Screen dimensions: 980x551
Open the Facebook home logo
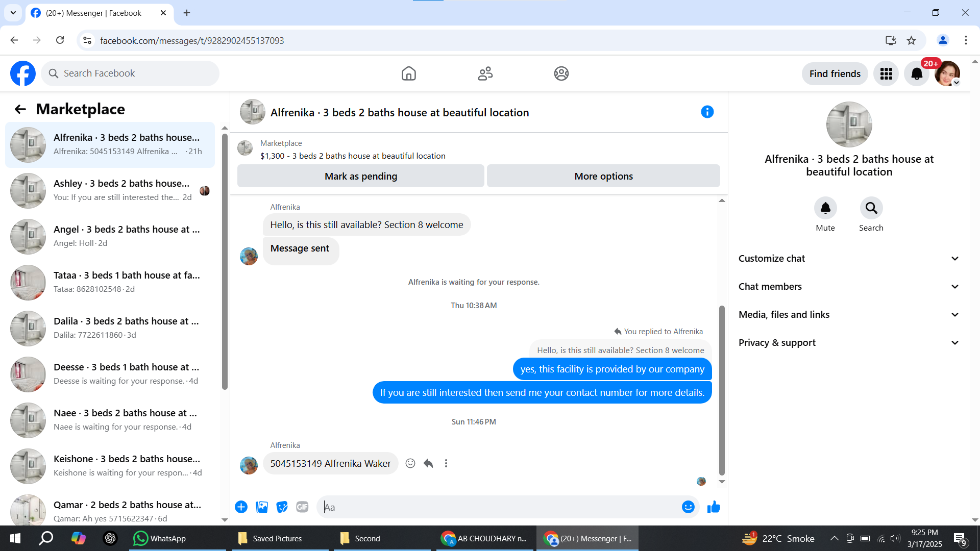tap(23, 73)
